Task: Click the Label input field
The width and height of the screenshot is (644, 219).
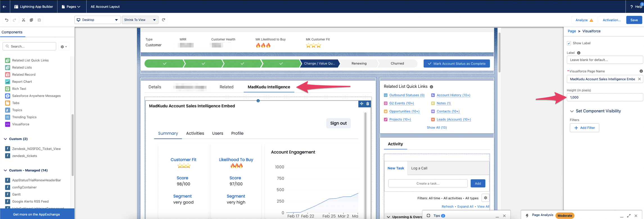Action: [605, 60]
